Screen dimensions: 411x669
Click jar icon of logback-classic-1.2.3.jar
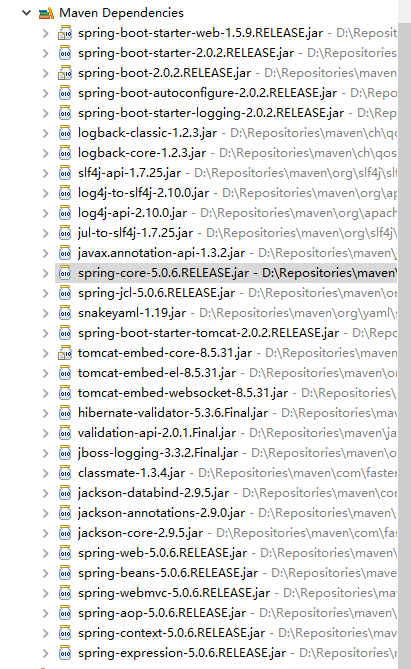pos(65,133)
